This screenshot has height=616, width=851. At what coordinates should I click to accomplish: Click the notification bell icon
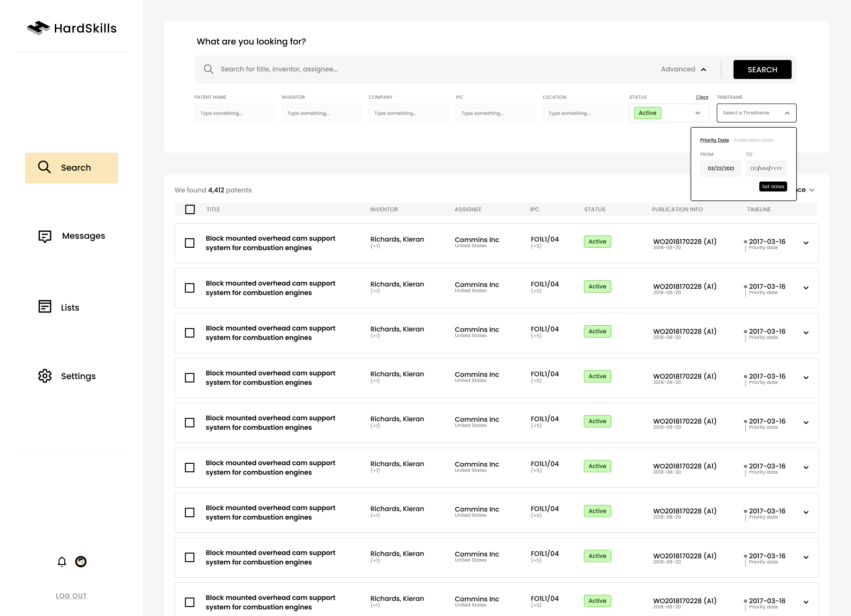(x=62, y=562)
